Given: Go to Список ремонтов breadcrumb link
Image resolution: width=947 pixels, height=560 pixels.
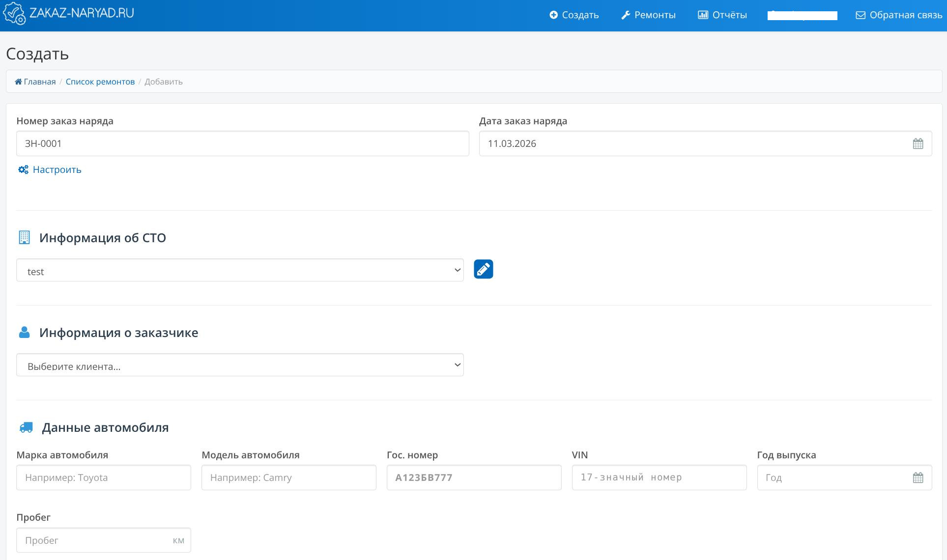Looking at the screenshot, I should click(100, 82).
